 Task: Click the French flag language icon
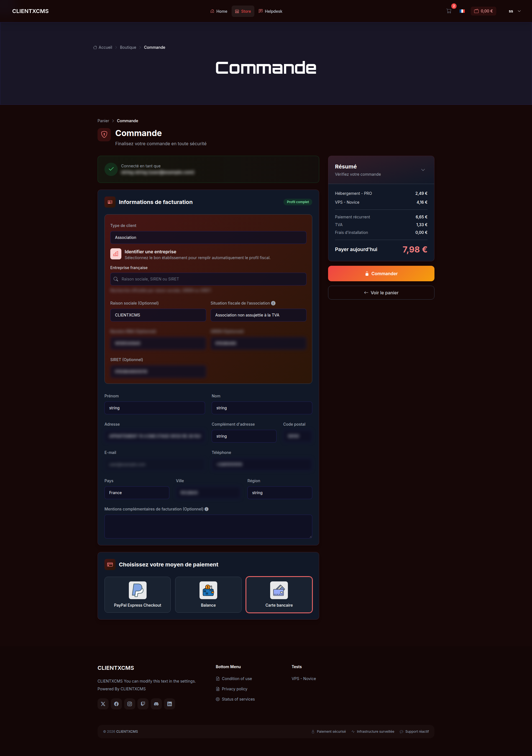click(462, 11)
